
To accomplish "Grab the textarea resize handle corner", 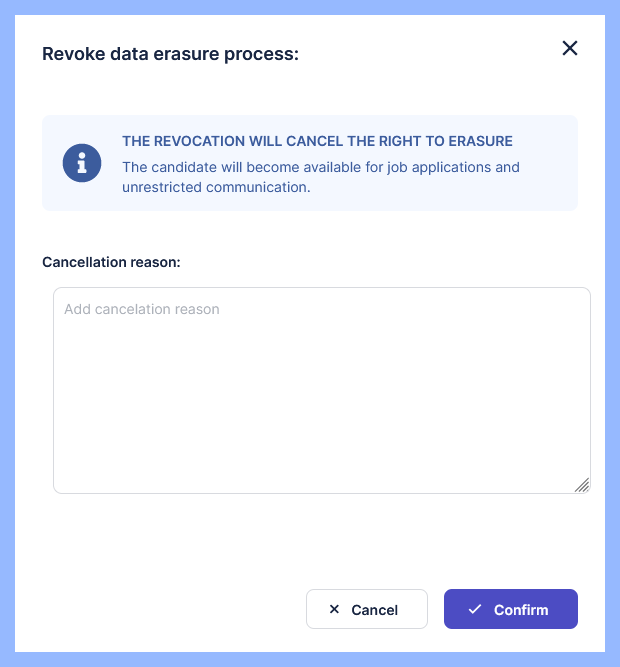I will click(x=582, y=485).
